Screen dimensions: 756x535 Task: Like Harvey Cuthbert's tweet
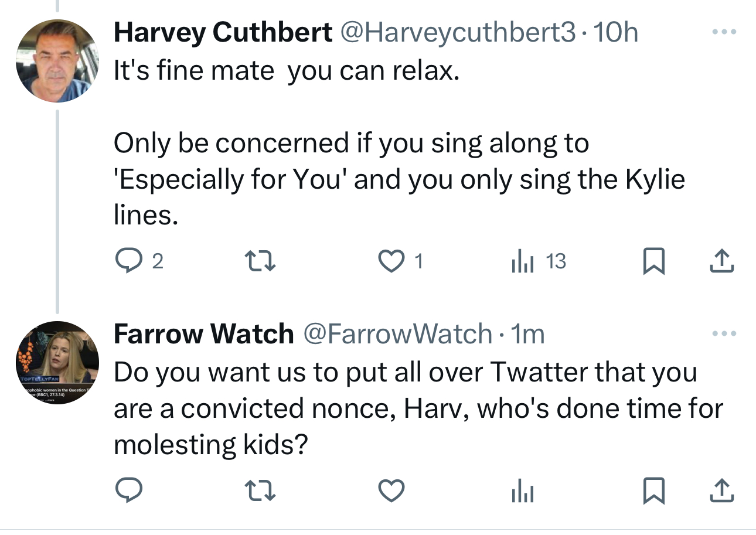391,261
